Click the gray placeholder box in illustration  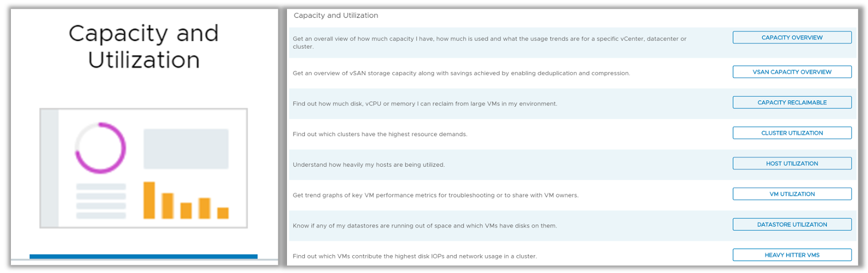tap(186, 149)
